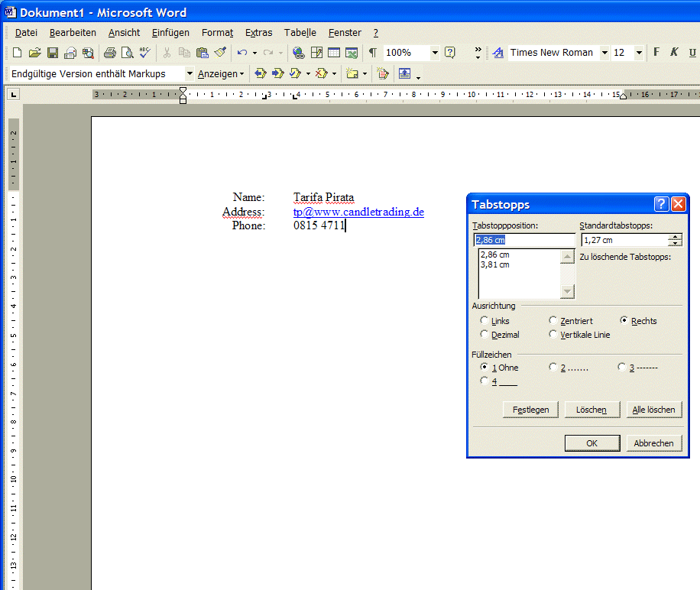Click the Format Painter brush icon
The height and width of the screenshot is (590, 700).
[x=220, y=53]
